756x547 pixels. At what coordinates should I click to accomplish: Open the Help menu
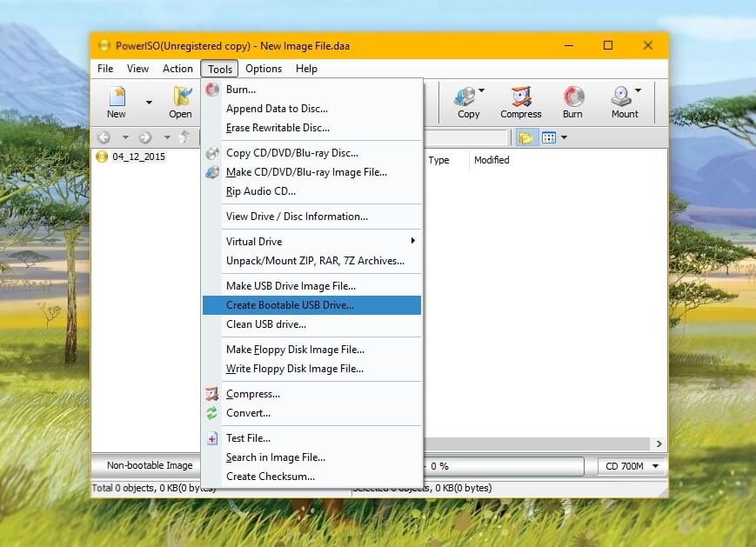tap(306, 69)
